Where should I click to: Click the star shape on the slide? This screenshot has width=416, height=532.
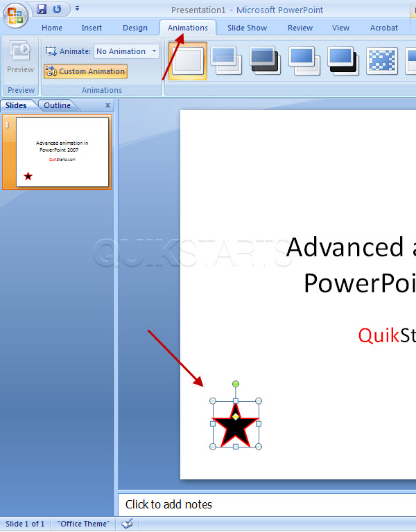pos(236,427)
